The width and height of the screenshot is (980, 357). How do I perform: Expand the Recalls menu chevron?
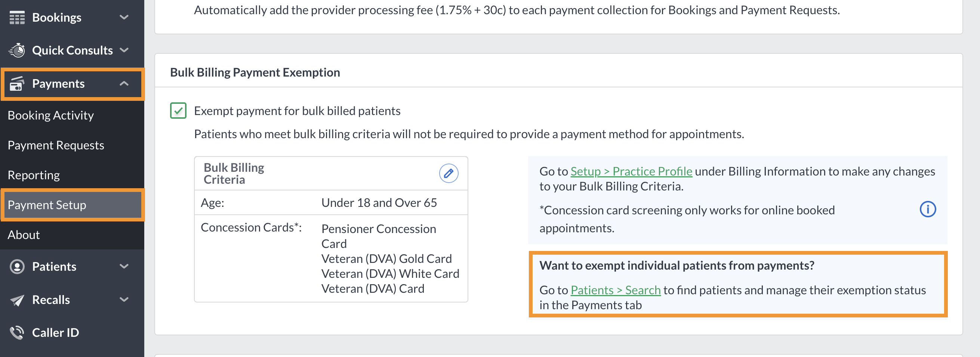point(124,300)
